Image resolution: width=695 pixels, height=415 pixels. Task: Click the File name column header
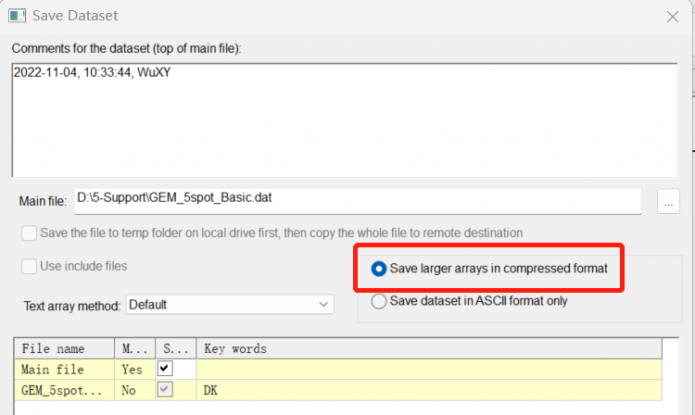coord(63,349)
